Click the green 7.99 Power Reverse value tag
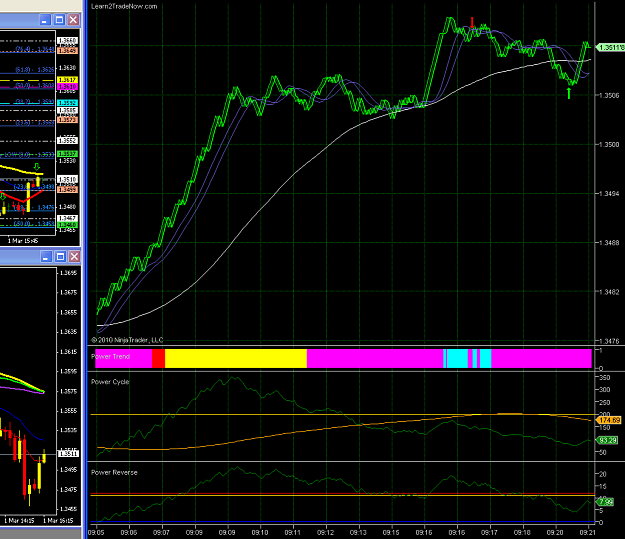This screenshot has width=625, height=539. [x=605, y=502]
